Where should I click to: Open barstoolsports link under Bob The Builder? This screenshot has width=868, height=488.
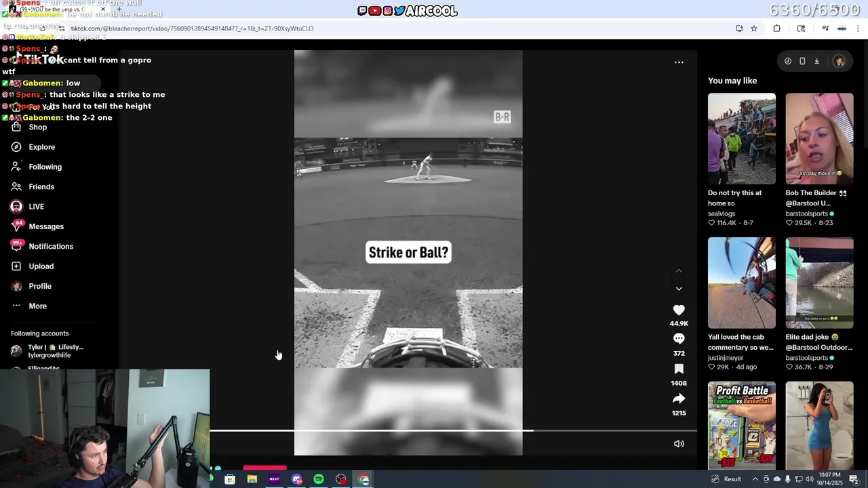click(x=807, y=213)
